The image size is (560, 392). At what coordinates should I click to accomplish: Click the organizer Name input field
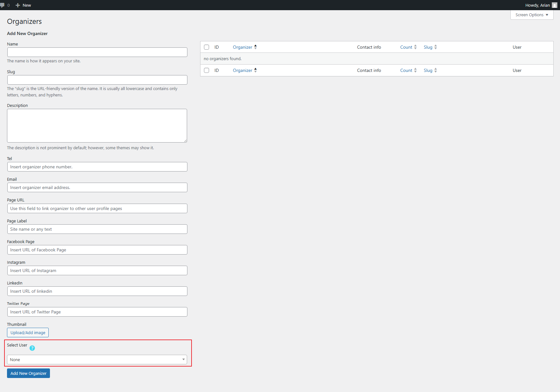coord(97,52)
